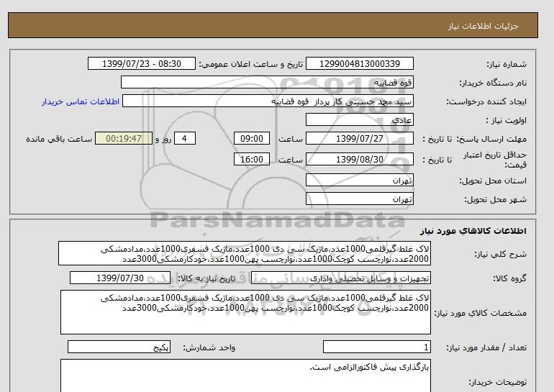Click the توضیحات خریدار label
The width and height of the screenshot is (554, 392).
tap(497, 382)
